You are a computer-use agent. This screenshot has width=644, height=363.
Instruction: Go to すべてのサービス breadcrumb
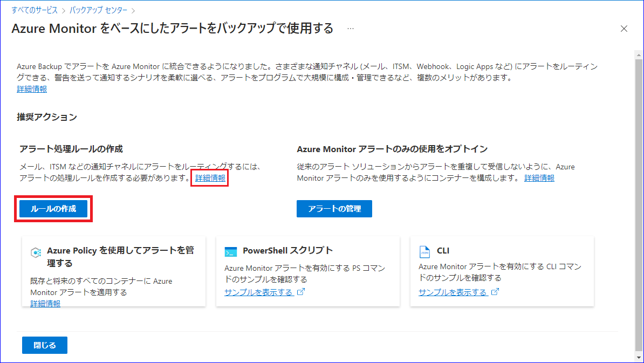tap(35, 10)
